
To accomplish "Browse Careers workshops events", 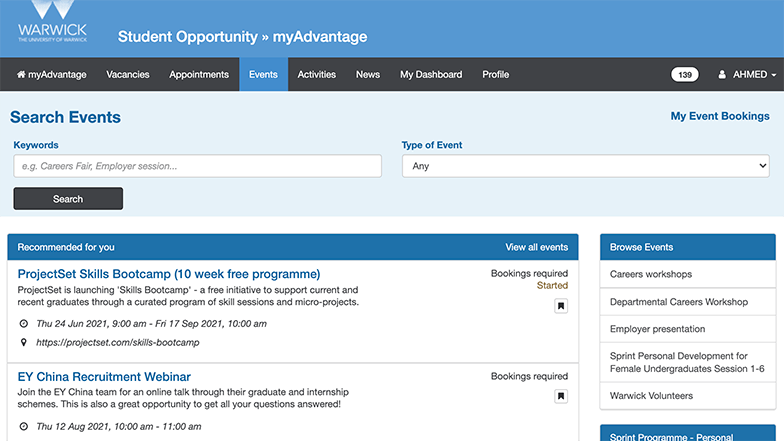I will point(650,274).
